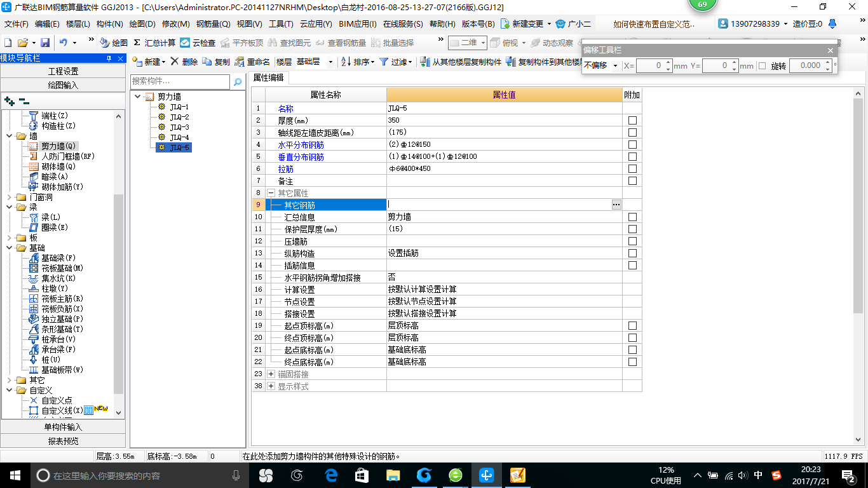This screenshot has height=488, width=868.
Task: Expand the 锚固搭接 group
Action: [271, 374]
